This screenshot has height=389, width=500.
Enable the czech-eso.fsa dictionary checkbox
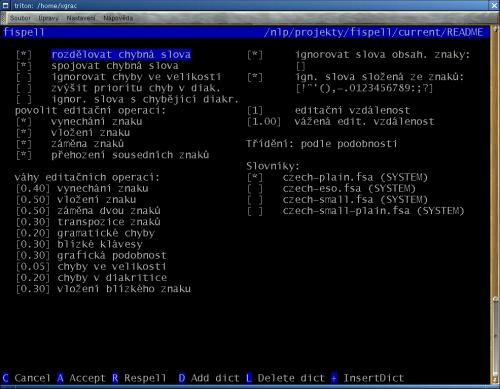pos(255,189)
